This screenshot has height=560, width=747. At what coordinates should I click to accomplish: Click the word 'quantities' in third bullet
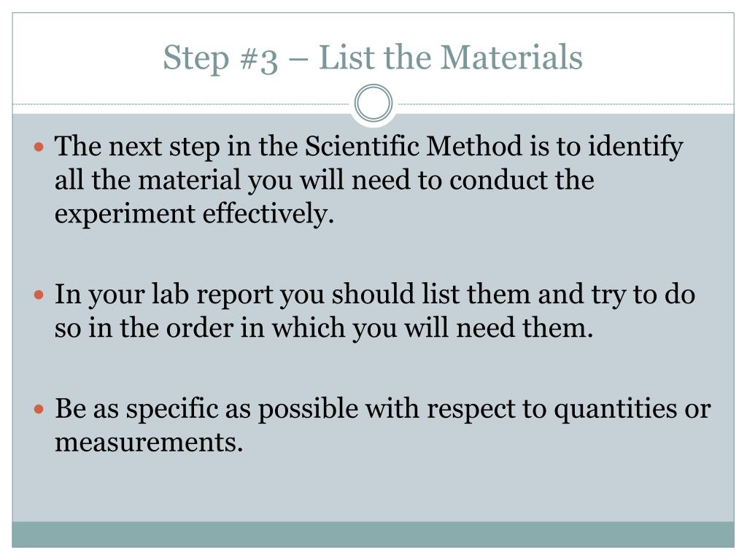pyautogui.click(x=615, y=409)
